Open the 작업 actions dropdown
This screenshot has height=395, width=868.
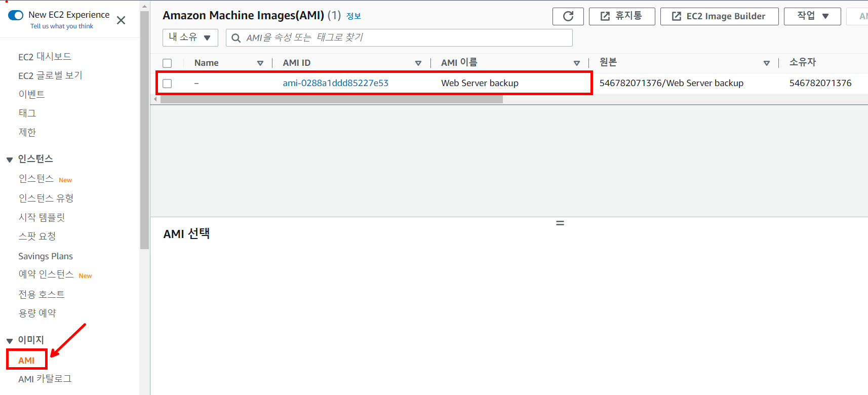(x=812, y=16)
